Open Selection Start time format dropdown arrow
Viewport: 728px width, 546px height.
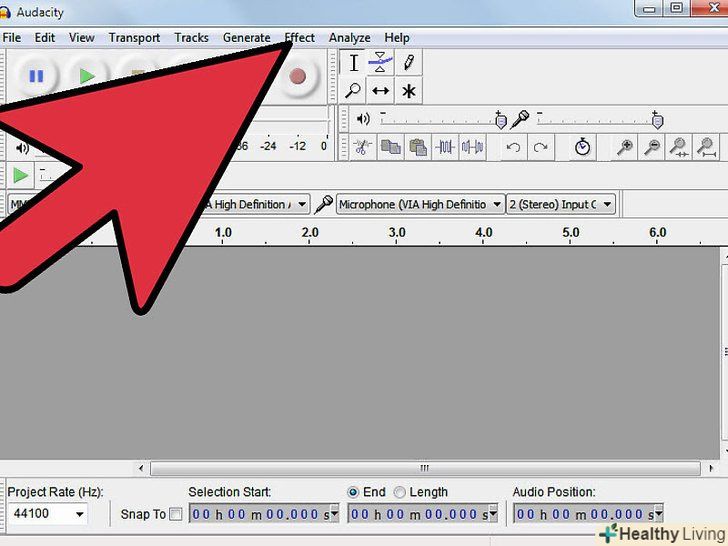click(334, 514)
